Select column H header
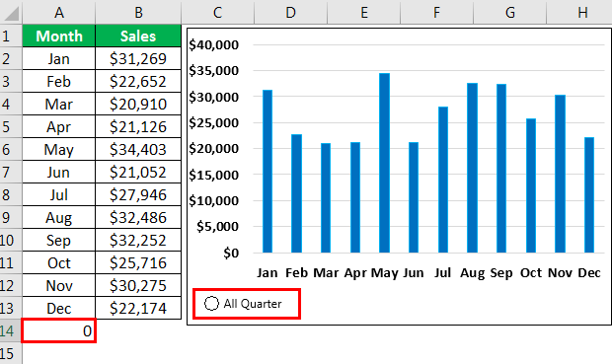The image size is (612, 364). (579, 13)
